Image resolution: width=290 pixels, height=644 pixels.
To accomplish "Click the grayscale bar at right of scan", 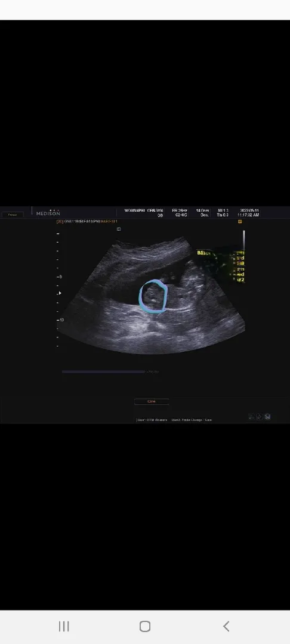I will 243,240.
